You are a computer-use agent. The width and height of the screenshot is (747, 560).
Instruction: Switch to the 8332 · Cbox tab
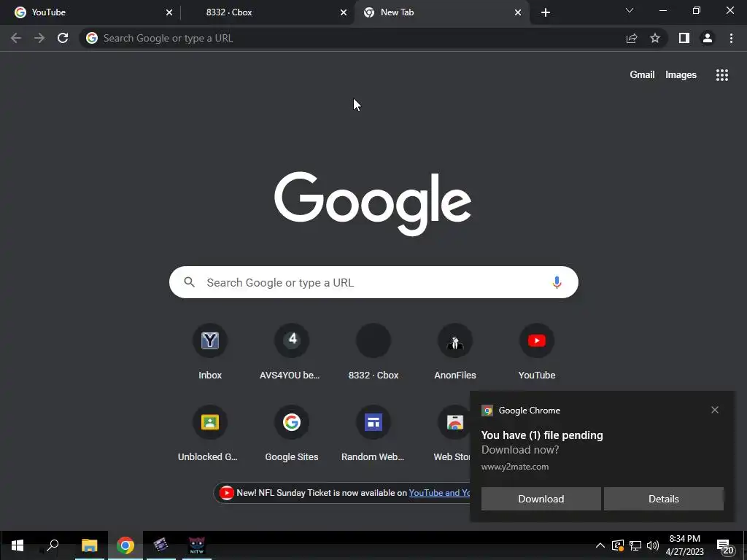click(x=266, y=12)
